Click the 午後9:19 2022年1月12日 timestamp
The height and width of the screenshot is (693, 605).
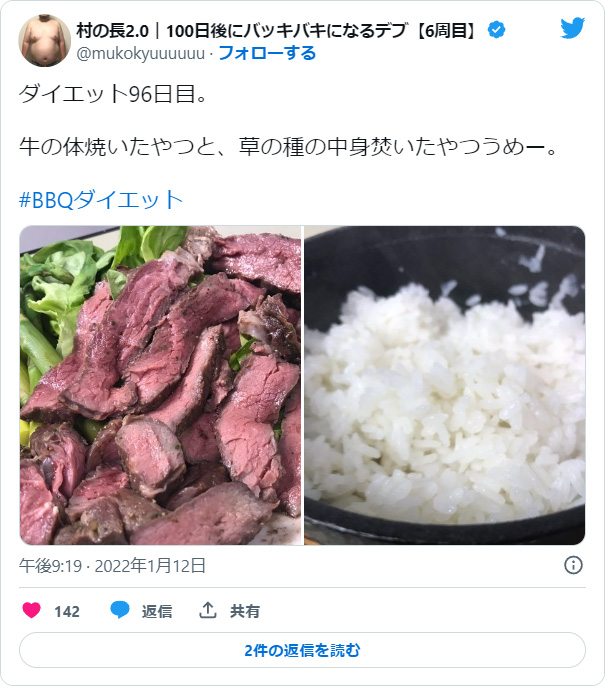point(112,566)
